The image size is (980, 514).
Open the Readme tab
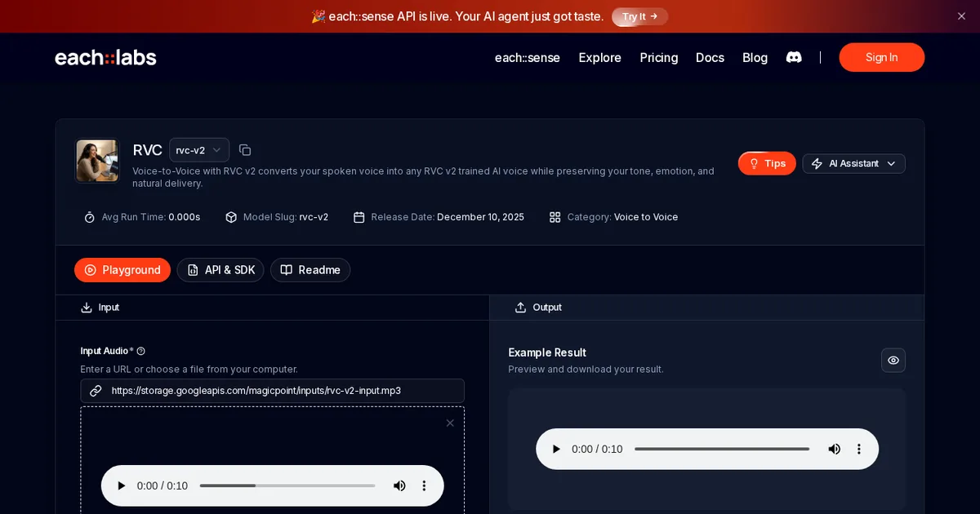pos(310,270)
